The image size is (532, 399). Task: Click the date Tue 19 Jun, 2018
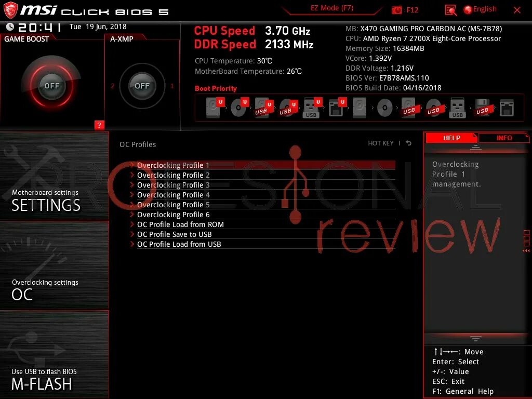pyautogui.click(x=98, y=26)
